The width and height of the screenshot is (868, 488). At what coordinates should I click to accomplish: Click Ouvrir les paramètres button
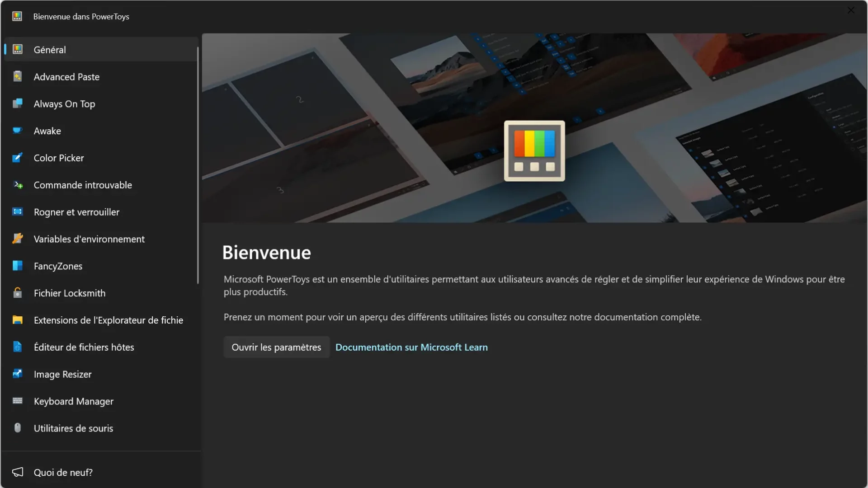point(276,347)
